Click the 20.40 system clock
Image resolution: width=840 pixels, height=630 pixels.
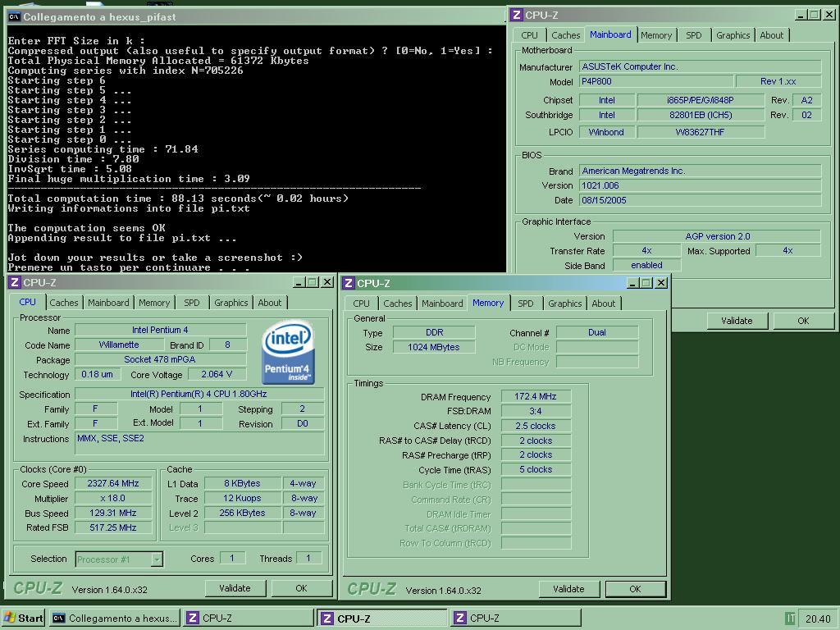pyautogui.click(x=818, y=619)
